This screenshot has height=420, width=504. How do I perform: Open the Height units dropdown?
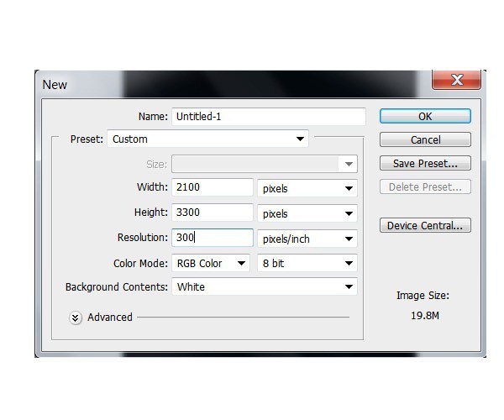point(307,214)
